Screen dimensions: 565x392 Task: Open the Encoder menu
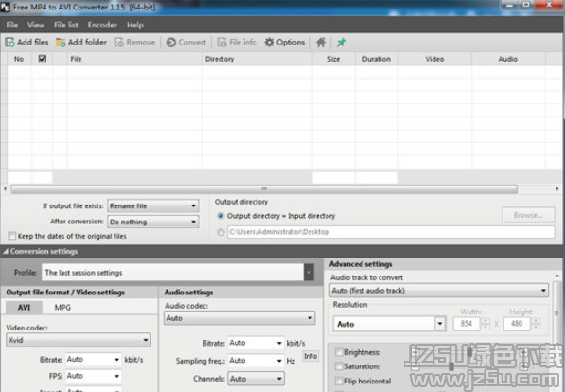coord(102,25)
